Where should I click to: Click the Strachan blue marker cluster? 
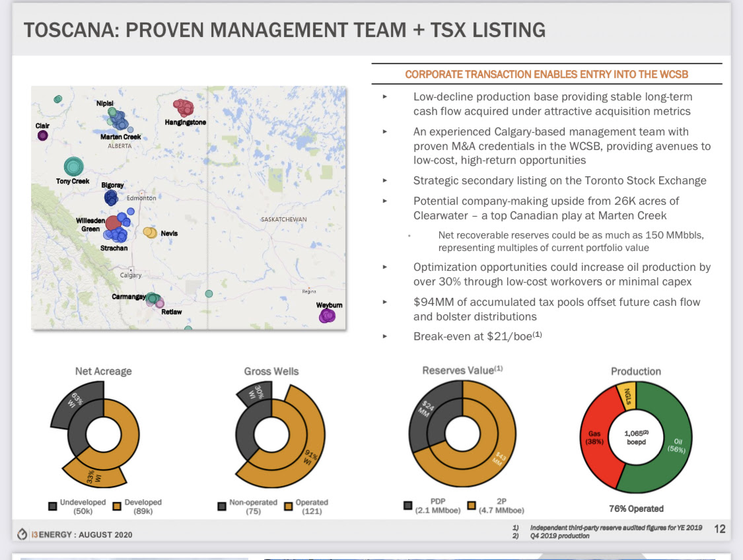116,234
